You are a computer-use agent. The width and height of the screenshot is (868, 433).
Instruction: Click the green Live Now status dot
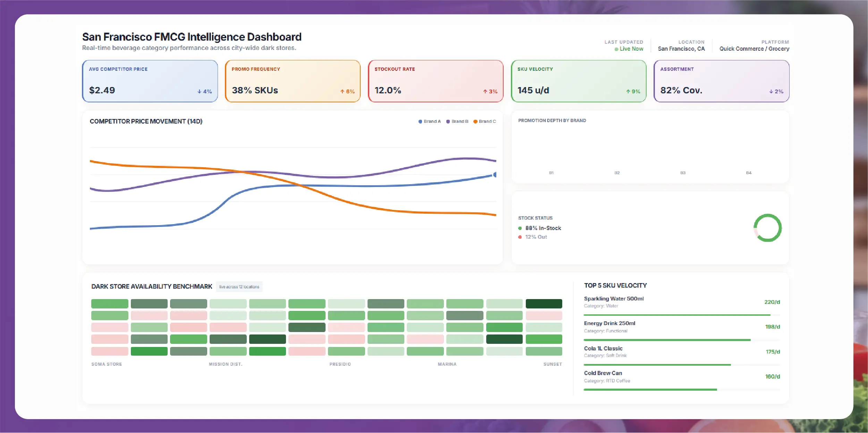616,49
